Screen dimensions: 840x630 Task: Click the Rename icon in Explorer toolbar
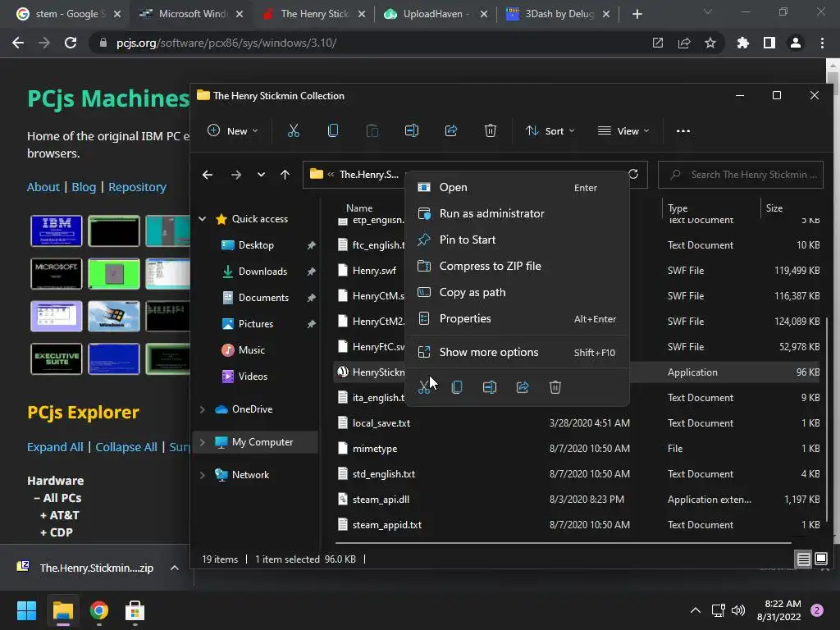click(412, 131)
